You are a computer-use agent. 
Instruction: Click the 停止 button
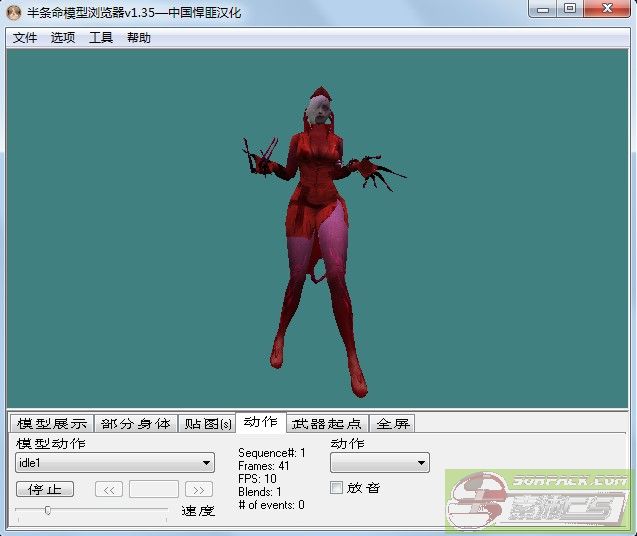(45, 489)
